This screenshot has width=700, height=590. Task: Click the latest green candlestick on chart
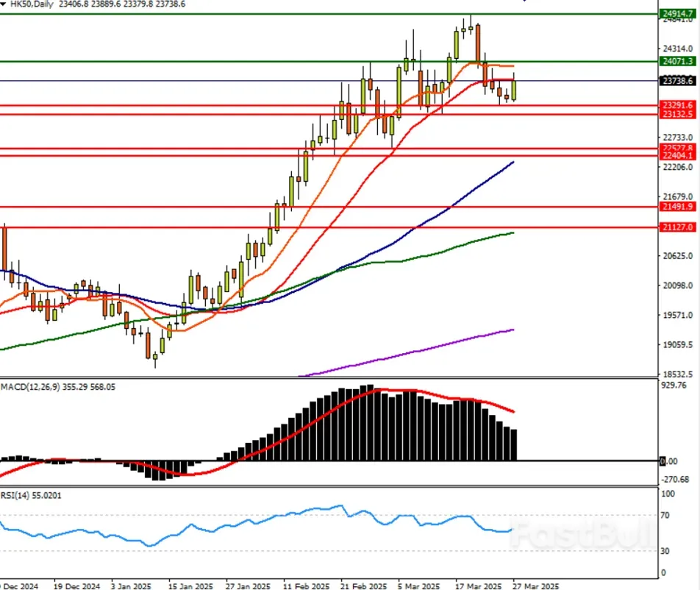point(514,90)
